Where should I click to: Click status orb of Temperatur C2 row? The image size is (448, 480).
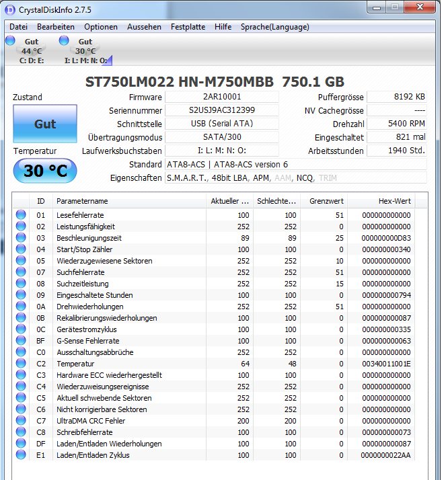click(21, 363)
